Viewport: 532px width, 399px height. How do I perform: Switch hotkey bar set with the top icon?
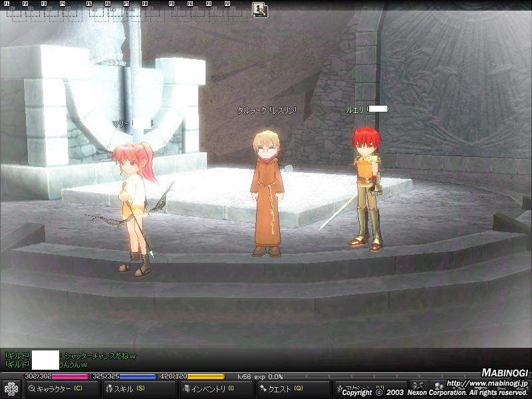[260, 9]
